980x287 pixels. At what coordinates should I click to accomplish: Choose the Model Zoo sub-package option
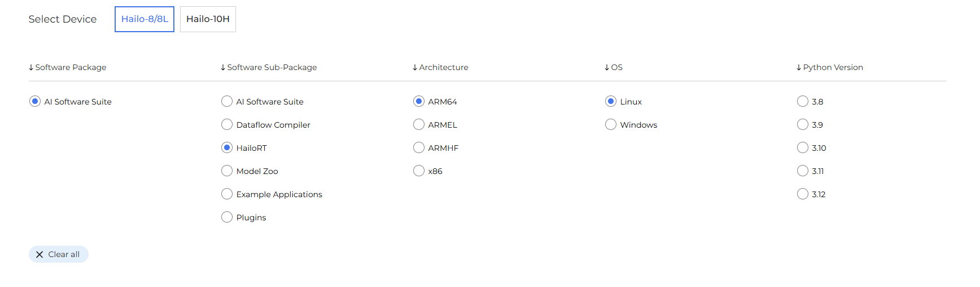click(x=227, y=171)
